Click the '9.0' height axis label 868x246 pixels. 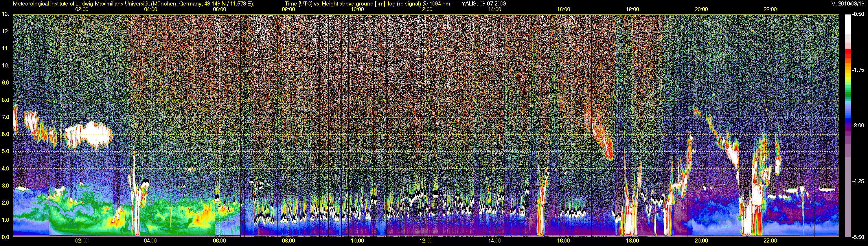(5, 82)
